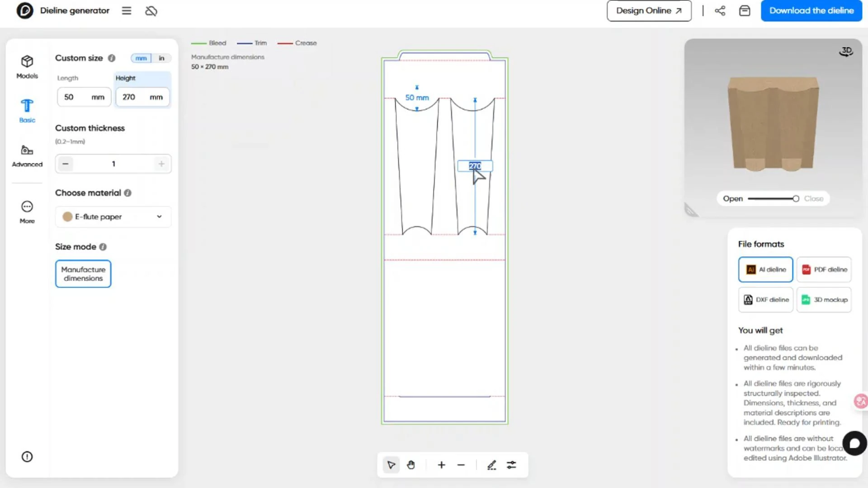Viewport: 868px width, 488px height.
Task: Click Download the dieline button
Action: pos(811,11)
